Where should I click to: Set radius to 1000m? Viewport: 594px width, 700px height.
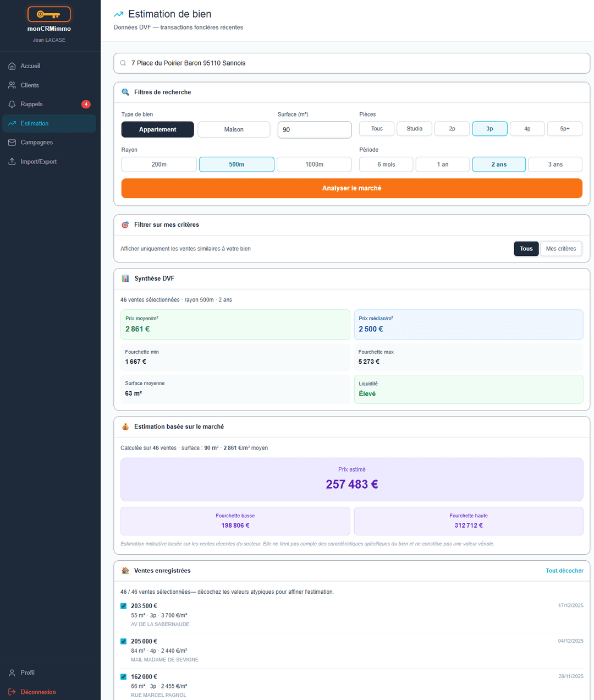pos(314,165)
